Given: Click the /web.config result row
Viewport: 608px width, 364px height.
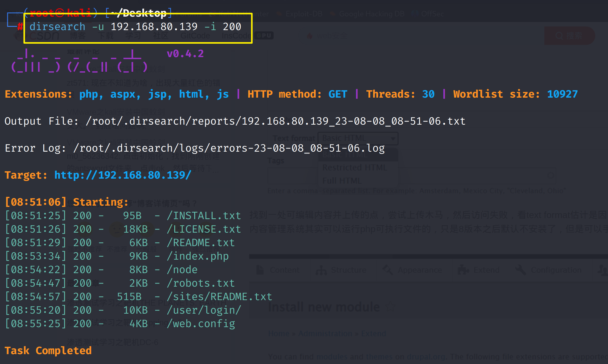Looking at the screenshot, I should click(120, 324).
